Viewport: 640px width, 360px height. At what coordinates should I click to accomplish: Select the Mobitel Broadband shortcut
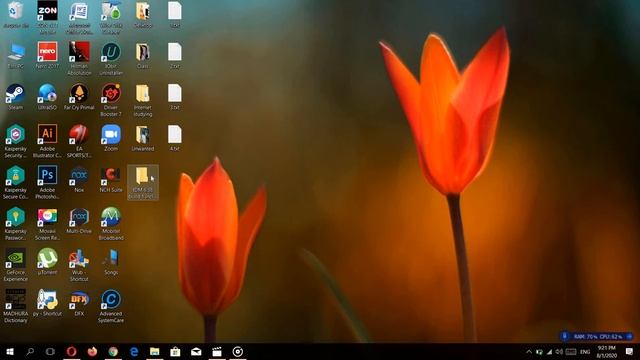pos(111,224)
